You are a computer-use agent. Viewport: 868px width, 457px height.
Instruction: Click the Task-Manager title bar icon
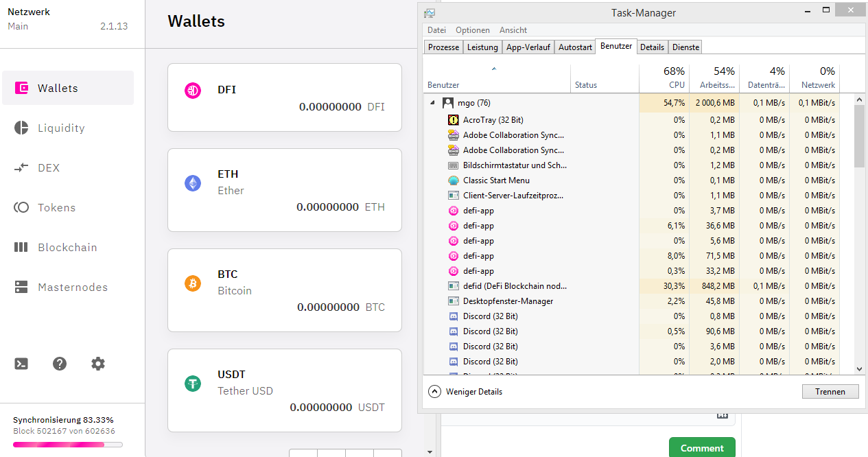(x=430, y=13)
